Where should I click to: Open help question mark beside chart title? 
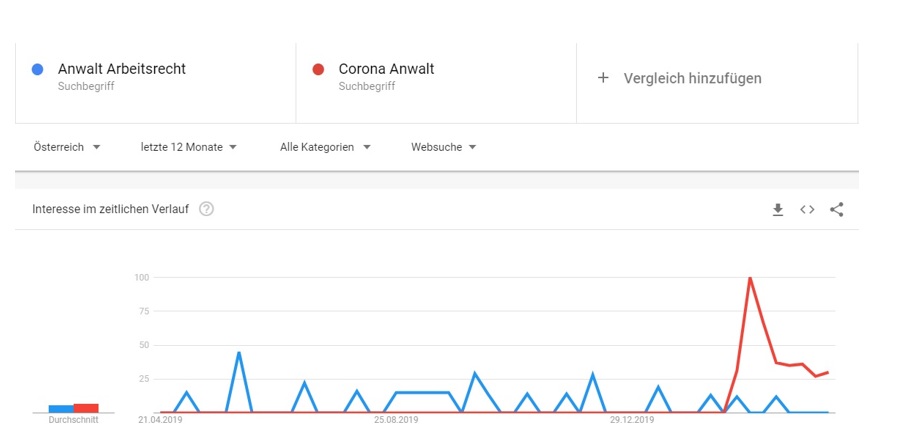(x=206, y=209)
